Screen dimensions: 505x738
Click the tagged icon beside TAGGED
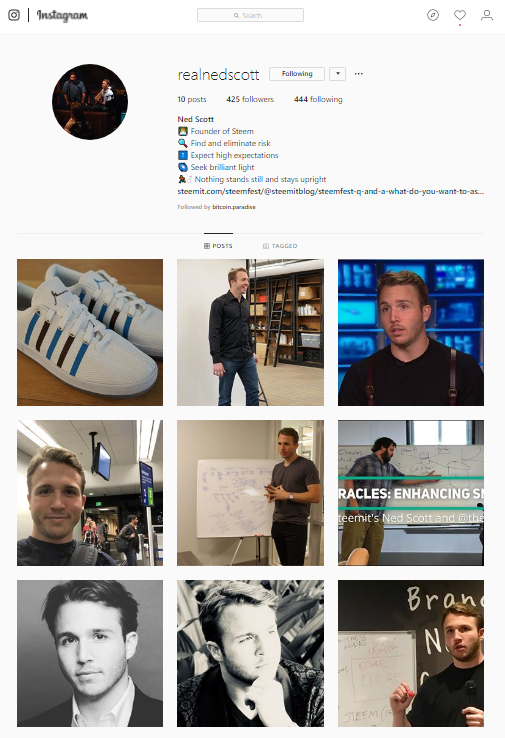(x=265, y=246)
